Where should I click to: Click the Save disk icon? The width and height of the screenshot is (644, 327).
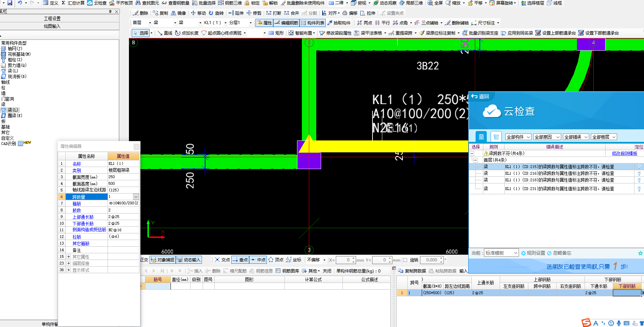click(9, 3)
